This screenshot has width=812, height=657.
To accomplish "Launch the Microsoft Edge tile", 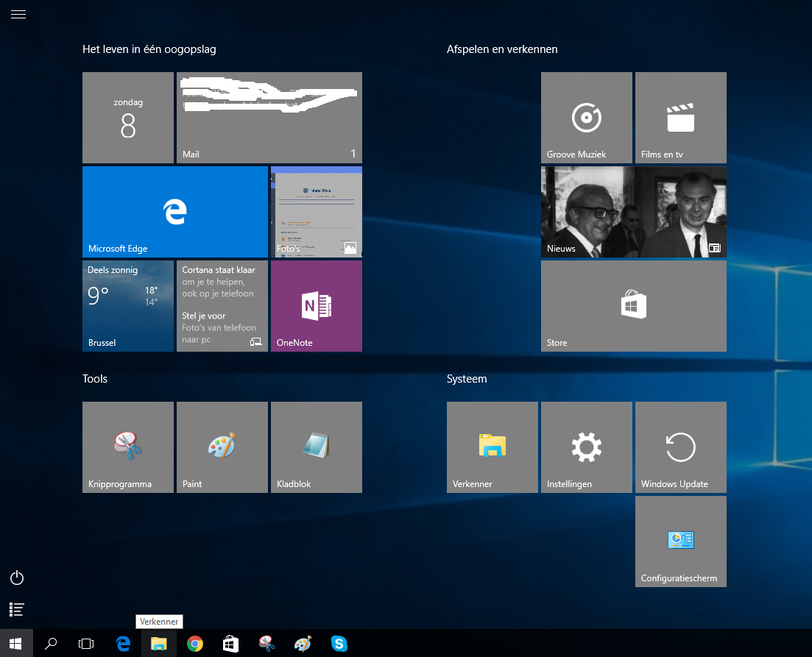I will pyautogui.click(x=175, y=212).
